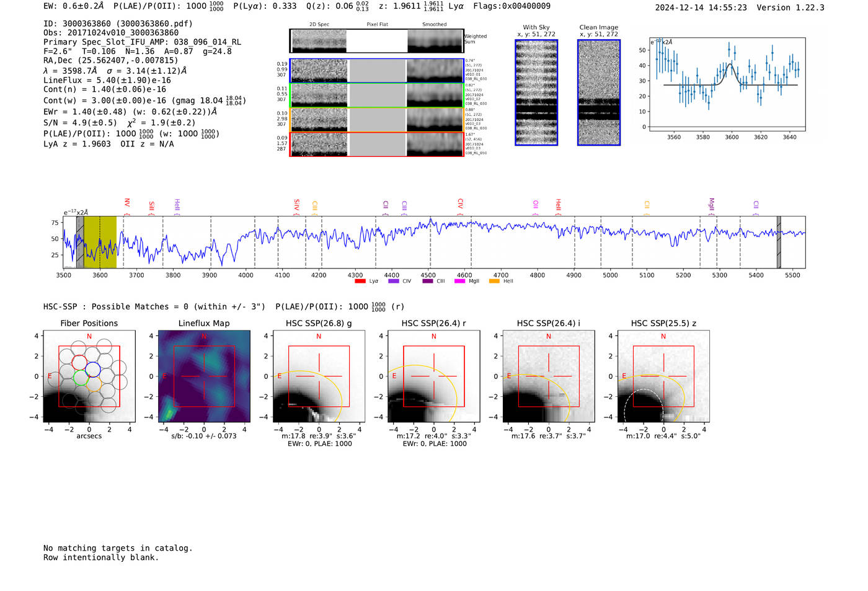Image resolution: width=868 pixels, height=591 pixels.
Task: Open the HSC SSP(26.4) i image
Action: [549, 376]
